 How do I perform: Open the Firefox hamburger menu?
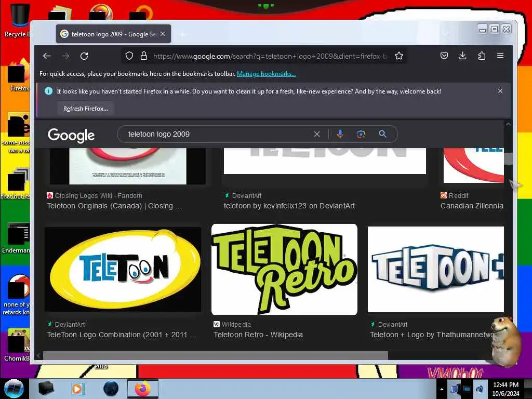500,56
